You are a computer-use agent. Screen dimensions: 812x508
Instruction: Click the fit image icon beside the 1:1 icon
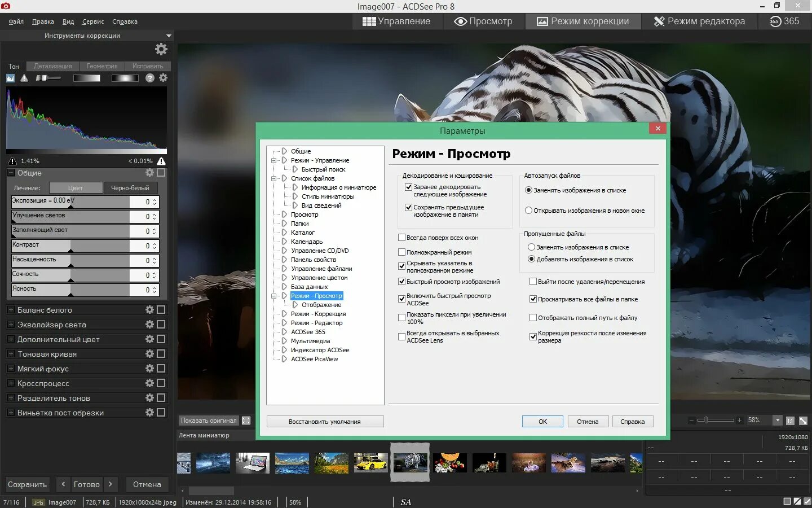click(803, 421)
